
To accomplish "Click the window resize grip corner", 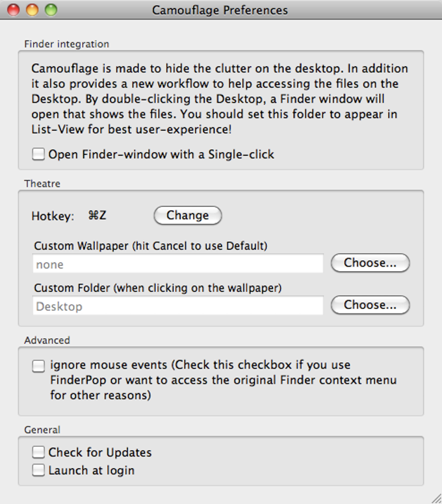I will [435, 497].
